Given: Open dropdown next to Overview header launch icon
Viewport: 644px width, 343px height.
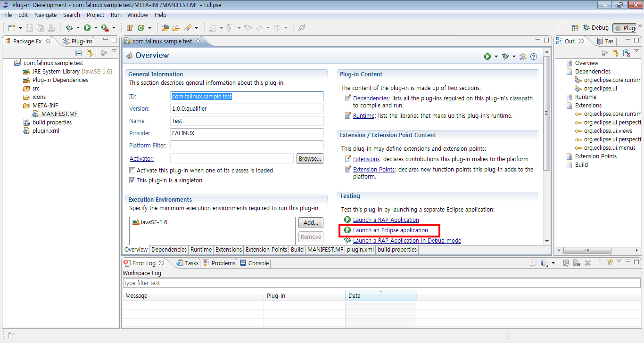Looking at the screenshot, I should (496, 57).
